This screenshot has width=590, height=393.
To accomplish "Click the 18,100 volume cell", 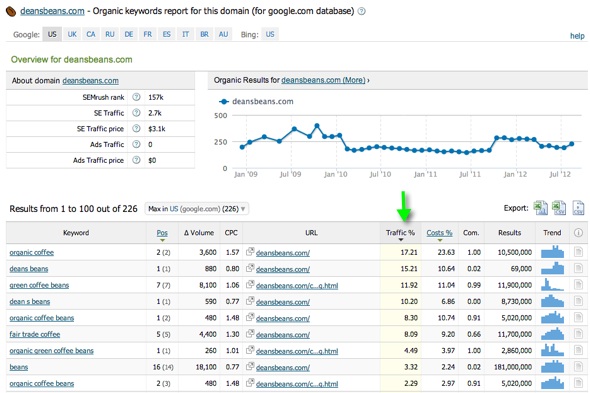I will pos(206,367).
